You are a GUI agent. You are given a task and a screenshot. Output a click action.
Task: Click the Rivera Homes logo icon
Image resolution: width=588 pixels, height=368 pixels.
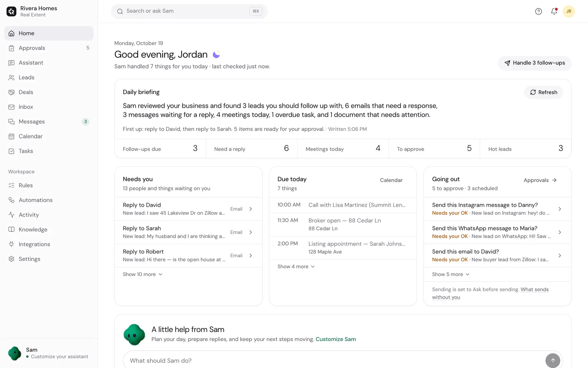pyautogui.click(x=11, y=11)
